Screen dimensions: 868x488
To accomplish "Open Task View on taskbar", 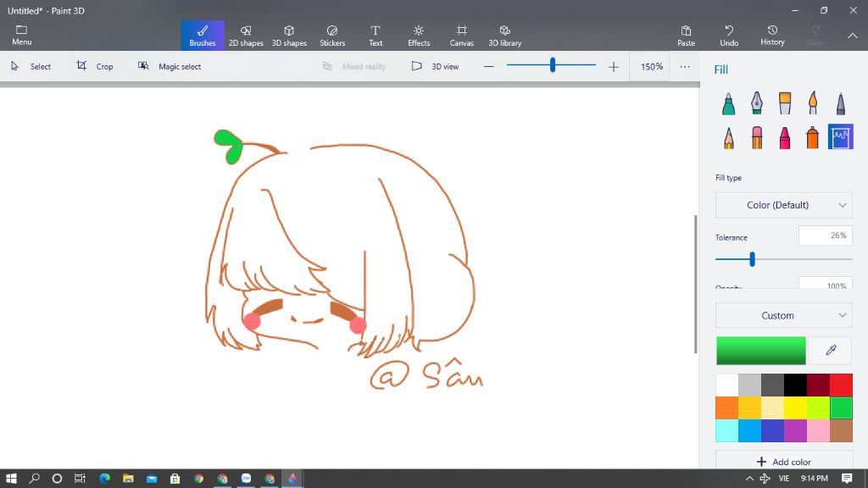I will (x=80, y=478).
